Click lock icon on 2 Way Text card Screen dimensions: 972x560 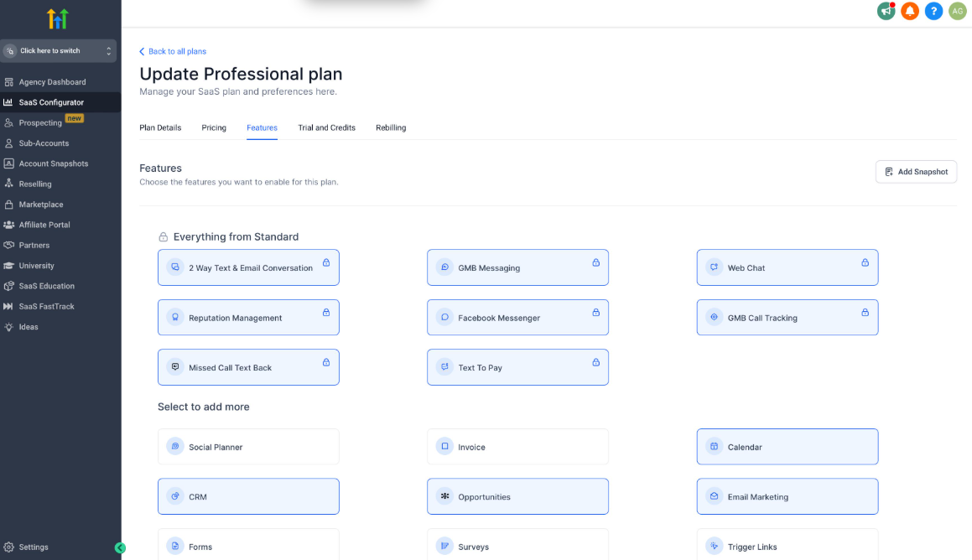click(x=326, y=262)
